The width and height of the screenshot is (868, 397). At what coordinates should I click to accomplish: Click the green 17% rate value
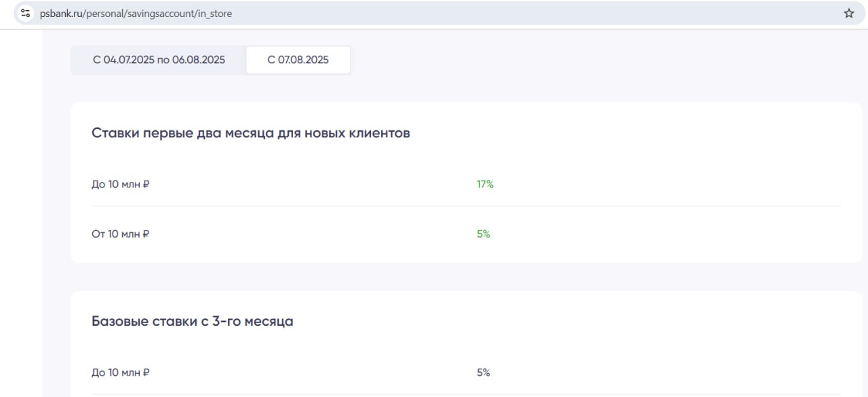(x=485, y=184)
